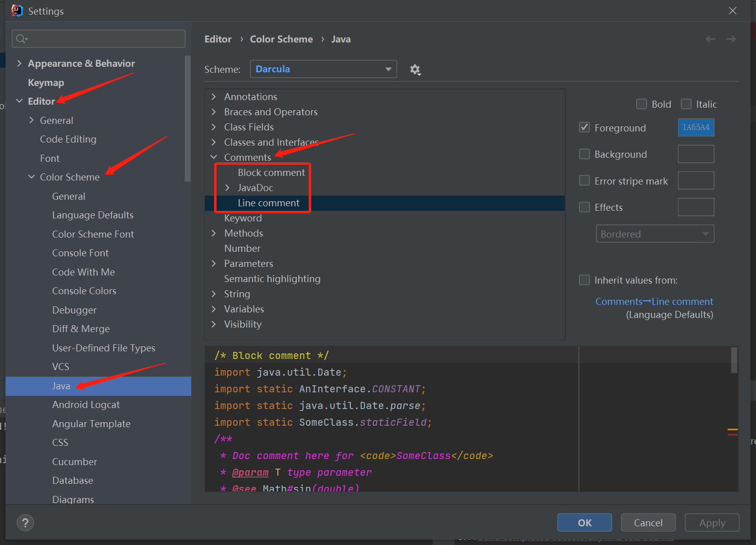Screen dimensions: 756x545
Task: Check the Error stripe mark checkbox
Action: point(584,180)
